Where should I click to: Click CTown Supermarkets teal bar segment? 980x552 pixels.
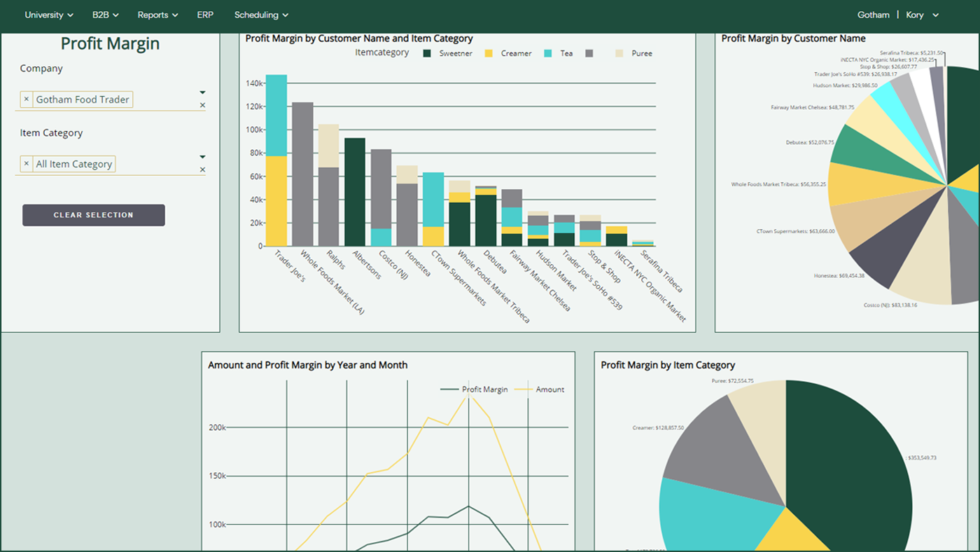433,200
